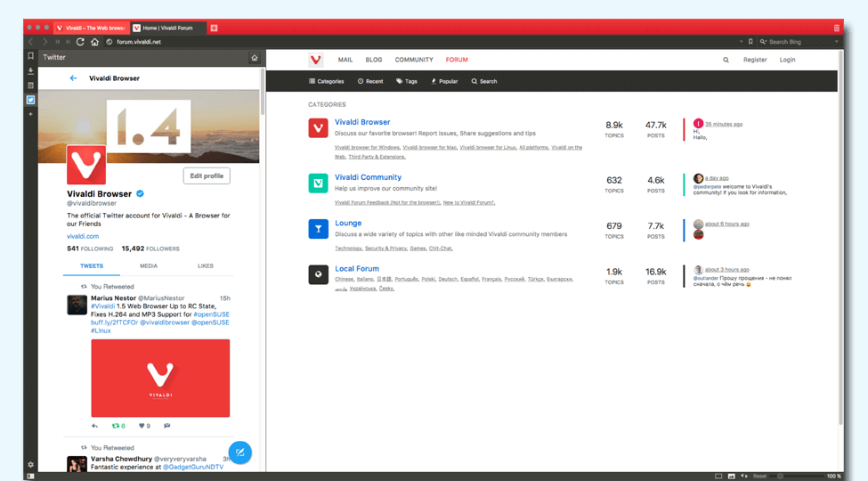Click the Login link
This screenshot has height=481, width=868.
click(787, 60)
